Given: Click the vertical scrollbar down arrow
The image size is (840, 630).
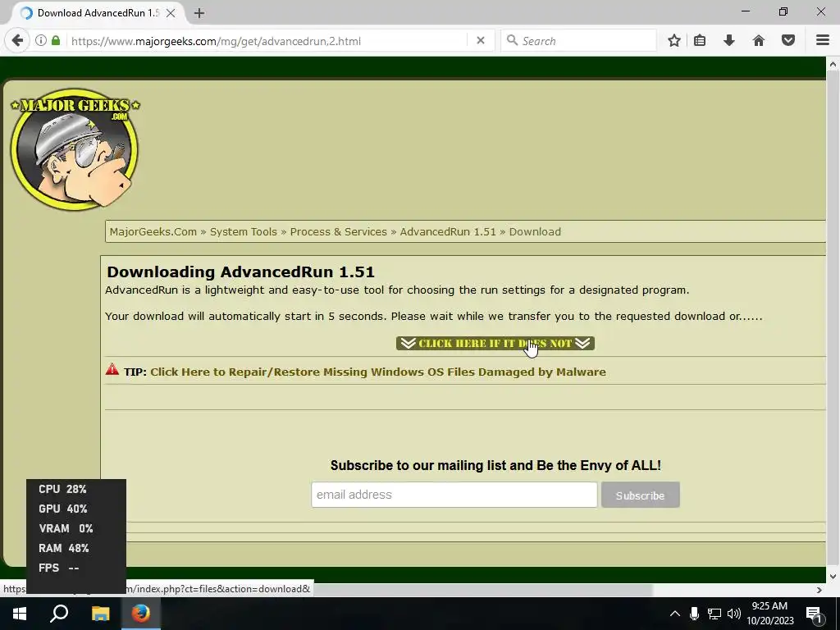Looking at the screenshot, I should tap(833, 577).
